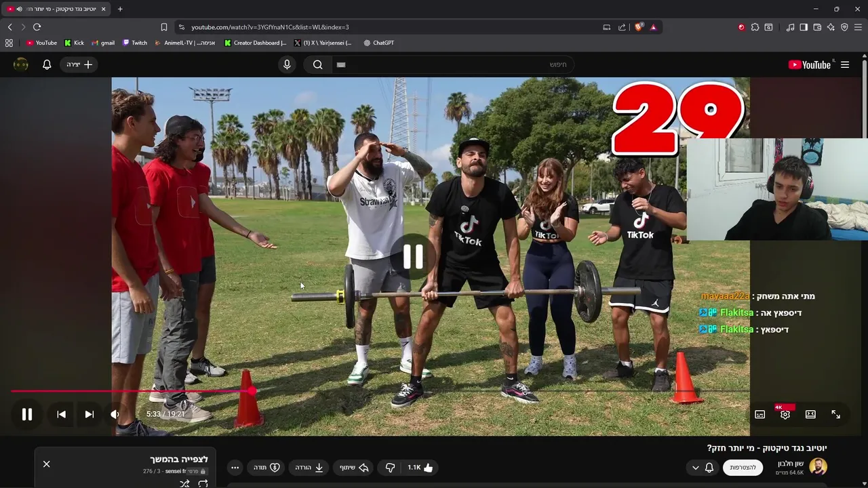Pause the video with the player's pause button
Image resolution: width=868 pixels, height=488 pixels.
coord(27,414)
